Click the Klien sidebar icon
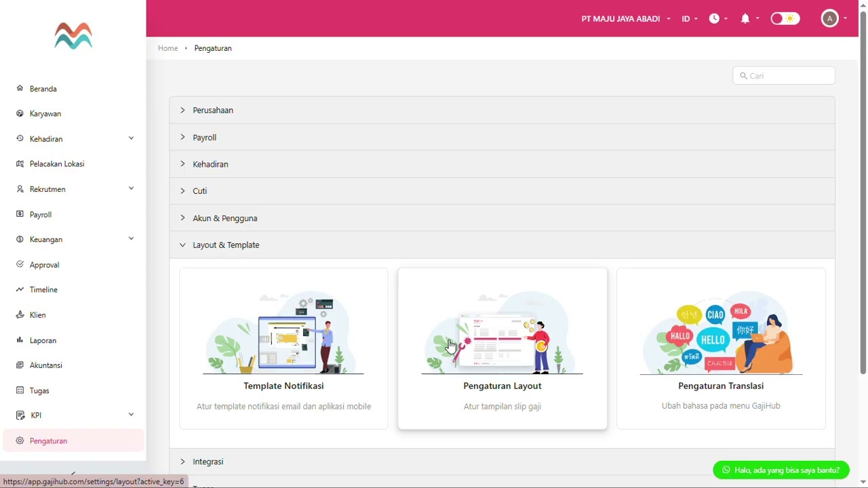This screenshot has height=488, width=868. pos(20,314)
